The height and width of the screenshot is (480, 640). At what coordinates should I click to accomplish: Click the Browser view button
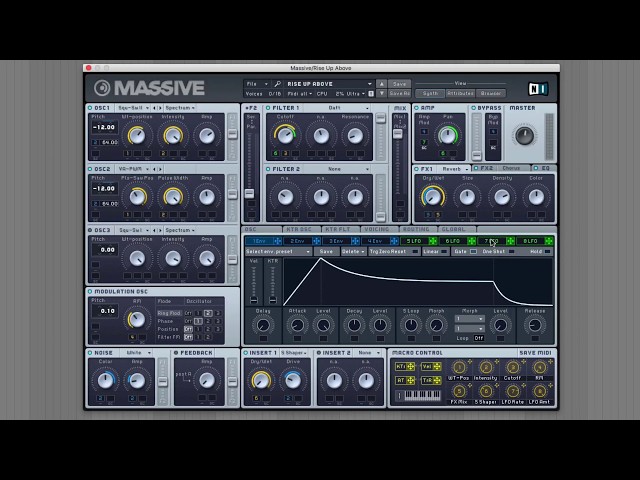click(490, 93)
